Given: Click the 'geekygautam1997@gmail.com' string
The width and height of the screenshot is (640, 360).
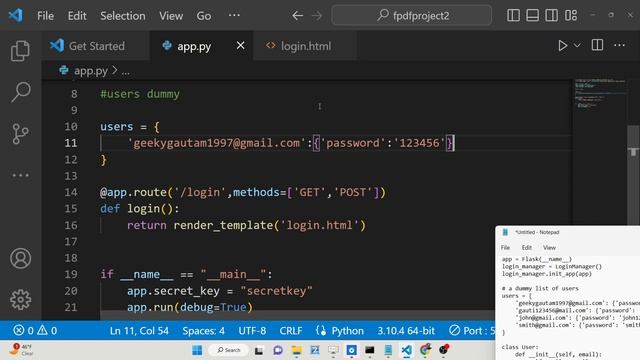Looking at the screenshot, I should (x=216, y=143).
